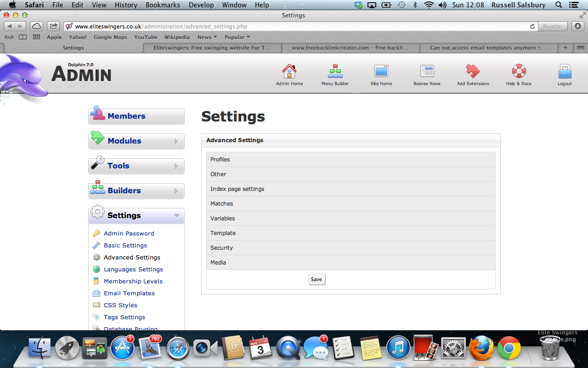The image size is (588, 368).
Task: Expand the Builders sidebar section
Action: pos(136,191)
